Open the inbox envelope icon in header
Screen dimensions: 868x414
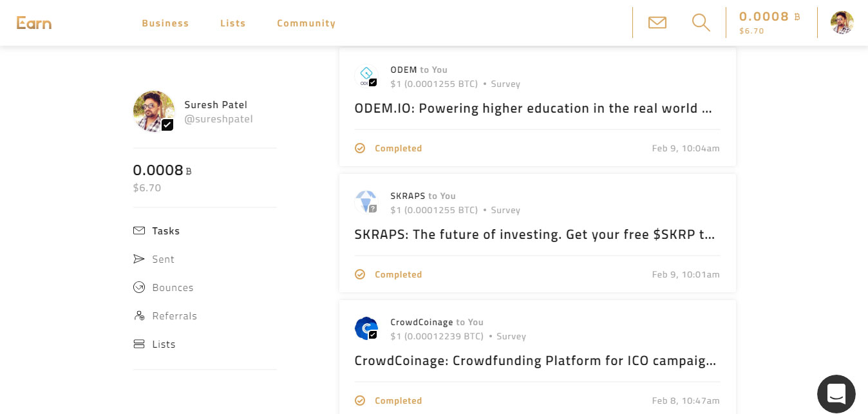657,23
